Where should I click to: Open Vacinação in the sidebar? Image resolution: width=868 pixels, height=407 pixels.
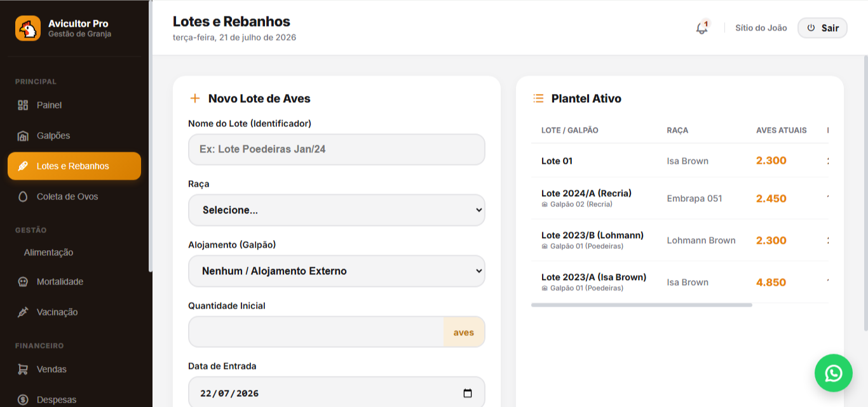pyautogui.click(x=74, y=312)
